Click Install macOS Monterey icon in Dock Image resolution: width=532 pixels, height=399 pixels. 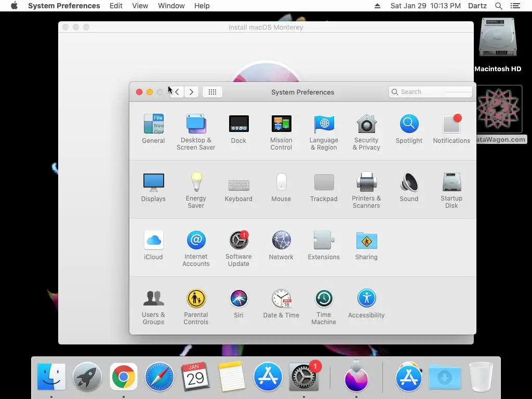pyautogui.click(x=356, y=377)
